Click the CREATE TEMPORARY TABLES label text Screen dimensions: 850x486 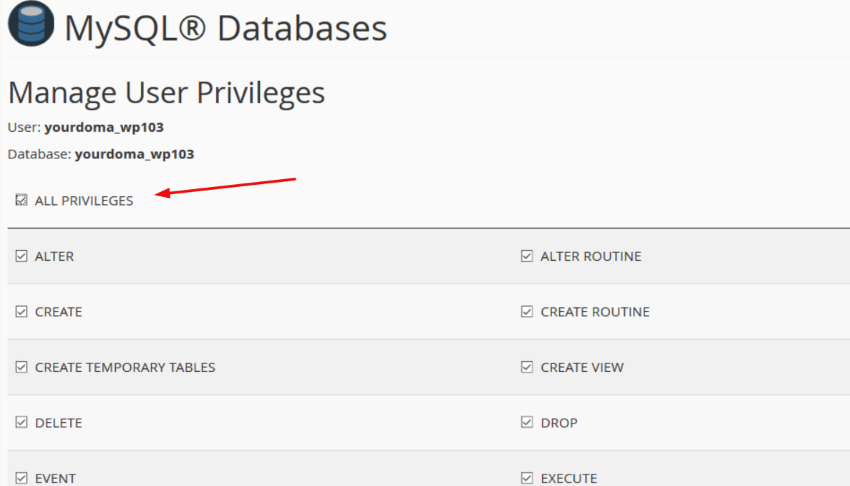coord(125,367)
